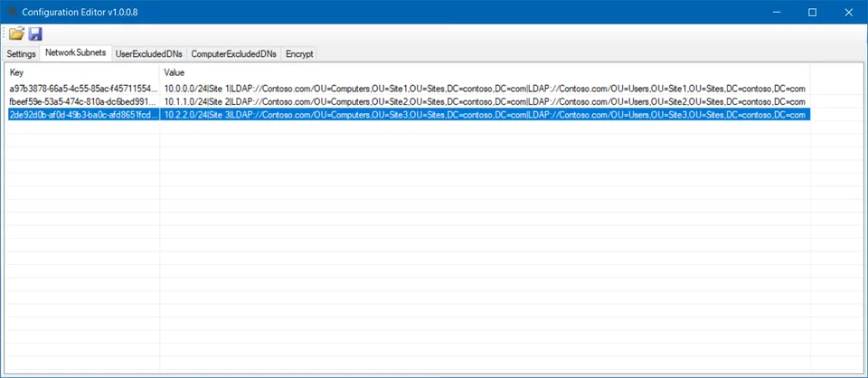Click the 10.2.2.0/24 Site 3 value
This screenshot has width=868, height=378.
tap(485, 115)
